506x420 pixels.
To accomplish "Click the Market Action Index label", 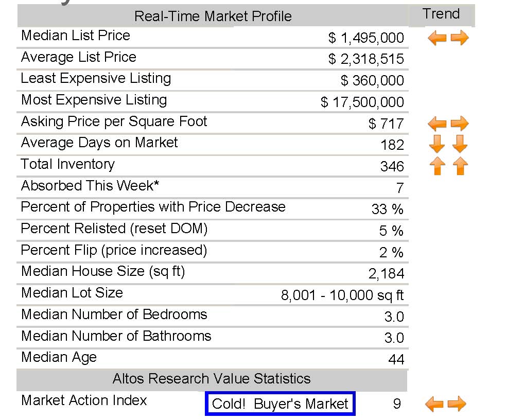I will click(84, 400).
